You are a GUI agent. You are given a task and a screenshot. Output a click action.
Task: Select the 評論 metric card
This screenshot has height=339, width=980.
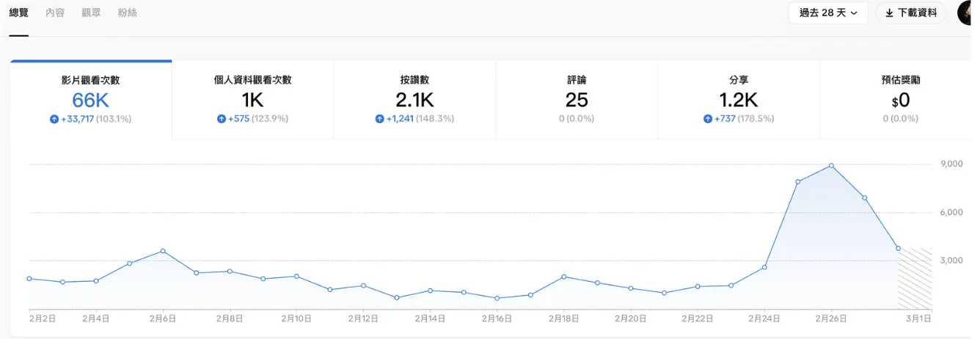point(577,100)
